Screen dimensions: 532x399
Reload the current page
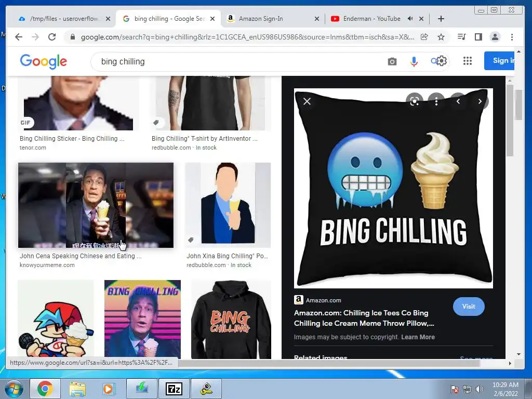(x=52, y=37)
